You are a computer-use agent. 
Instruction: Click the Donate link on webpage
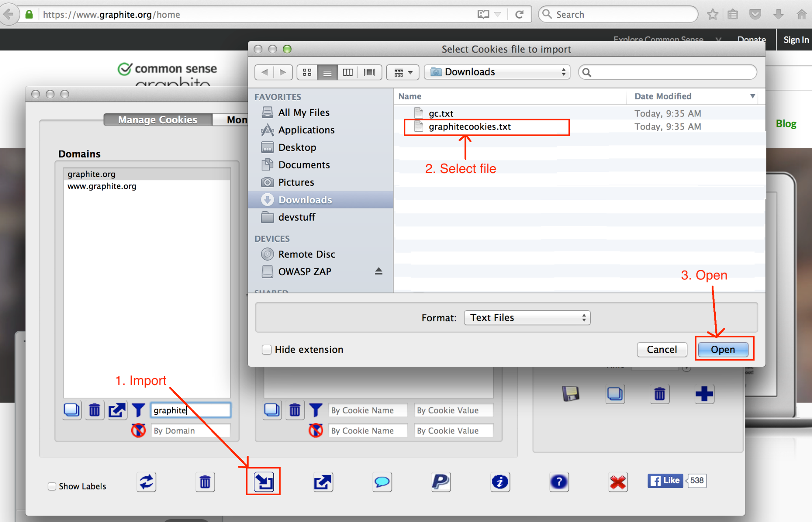click(x=751, y=39)
